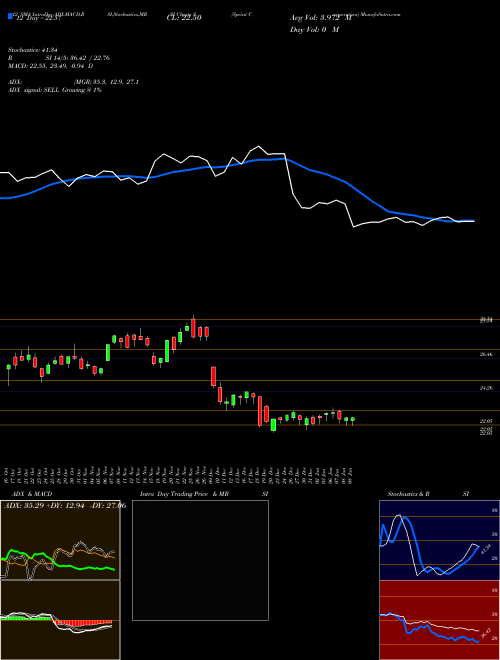500x660 pixels.
Task: Click the 36.42 value on RSI panel
Action: click(x=486, y=633)
